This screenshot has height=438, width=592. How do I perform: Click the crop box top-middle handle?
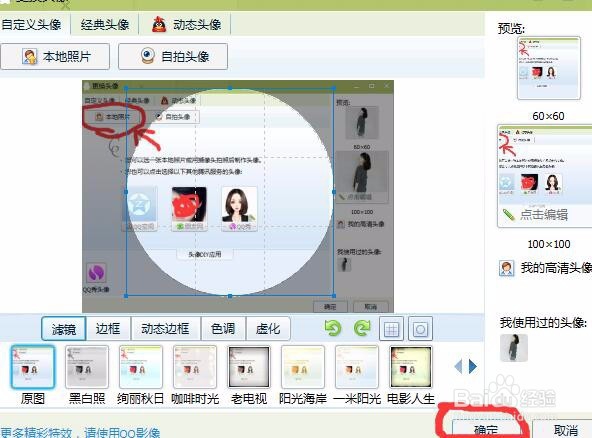[230, 88]
